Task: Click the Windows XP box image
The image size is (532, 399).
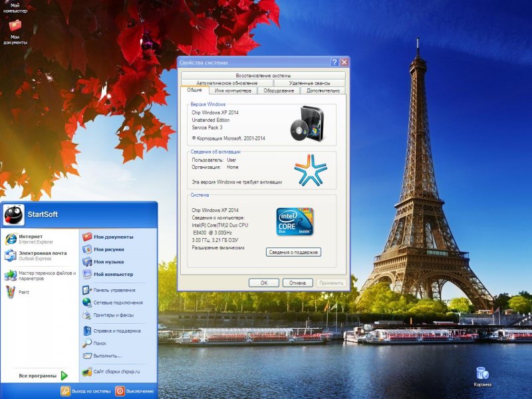Action: [x=308, y=124]
